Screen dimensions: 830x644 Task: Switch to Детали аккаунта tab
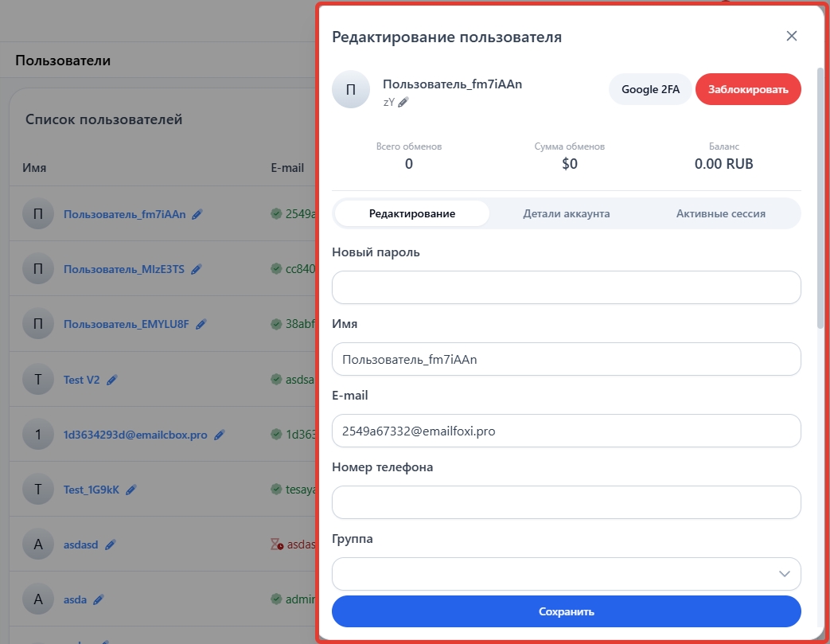click(566, 213)
